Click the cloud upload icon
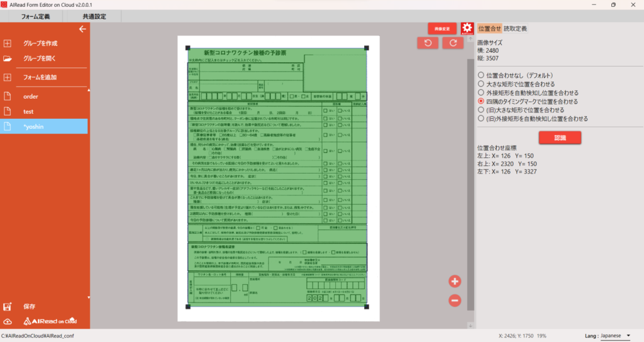The width and height of the screenshot is (644, 342). coord(8,321)
